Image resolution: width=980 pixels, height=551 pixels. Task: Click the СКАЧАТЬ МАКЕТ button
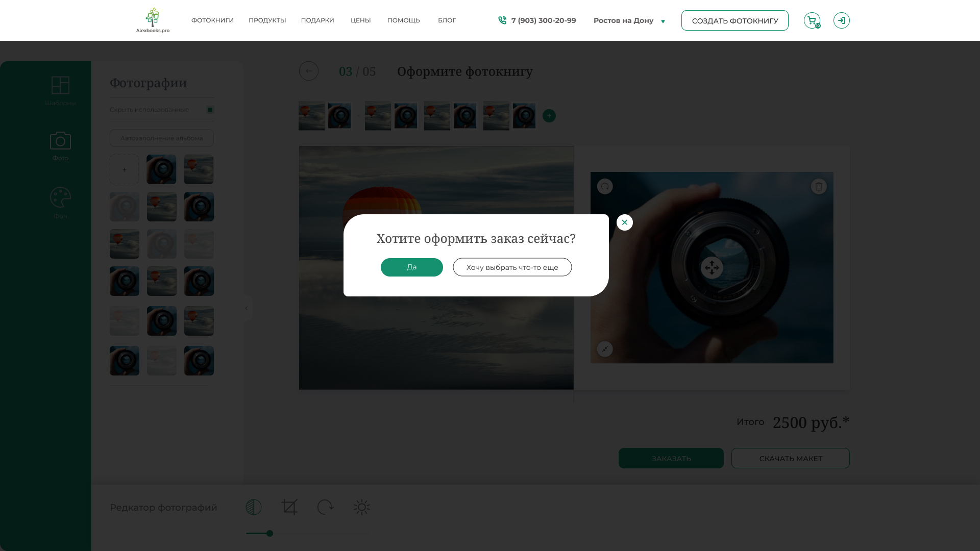791,458
